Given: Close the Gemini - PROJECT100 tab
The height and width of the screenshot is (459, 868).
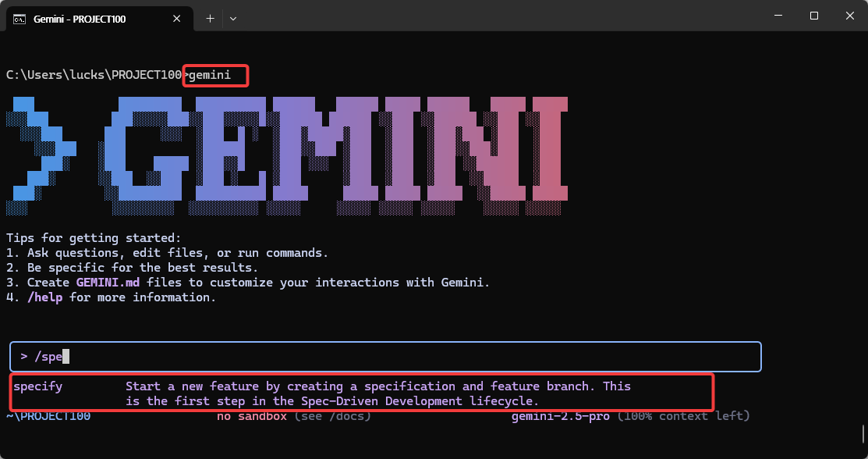Looking at the screenshot, I should click(x=176, y=19).
